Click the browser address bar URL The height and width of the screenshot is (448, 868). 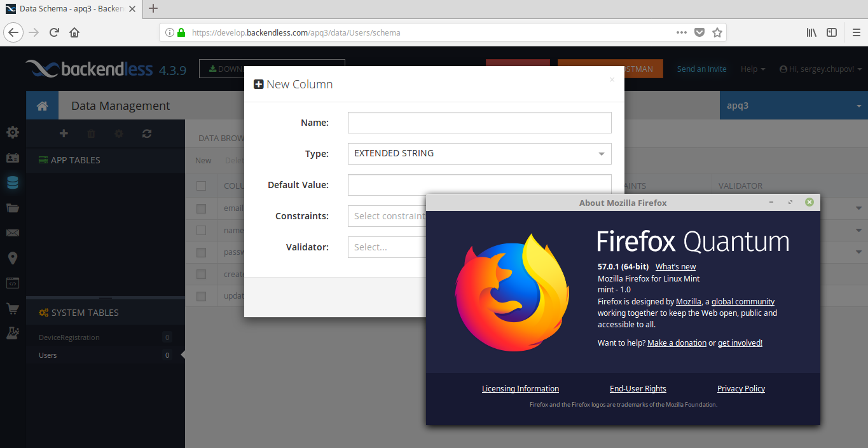coord(296,32)
